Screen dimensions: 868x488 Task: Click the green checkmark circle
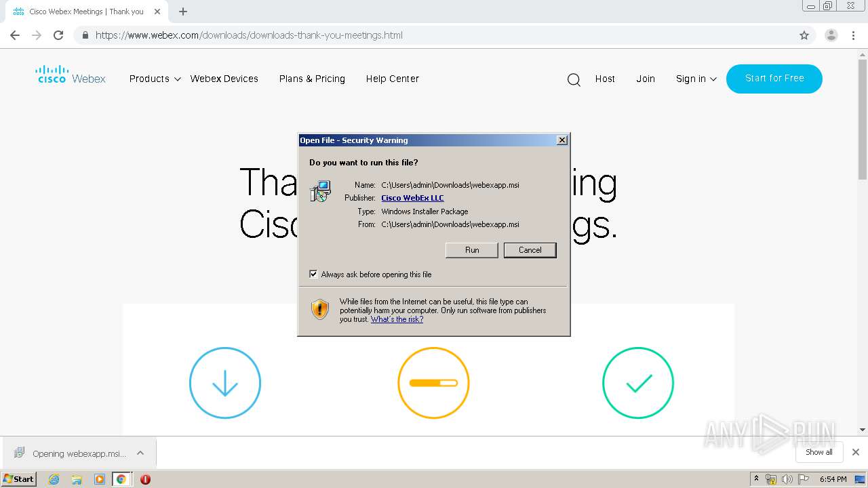click(x=638, y=383)
